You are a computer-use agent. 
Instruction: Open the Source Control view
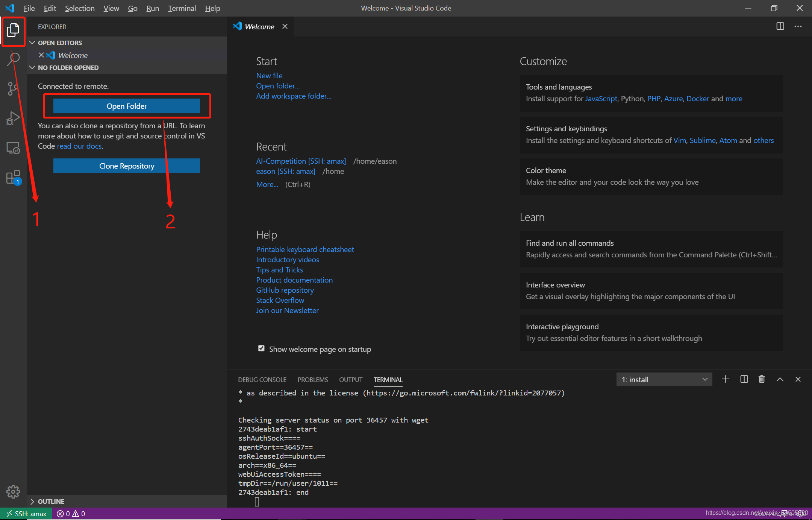[x=13, y=89]
